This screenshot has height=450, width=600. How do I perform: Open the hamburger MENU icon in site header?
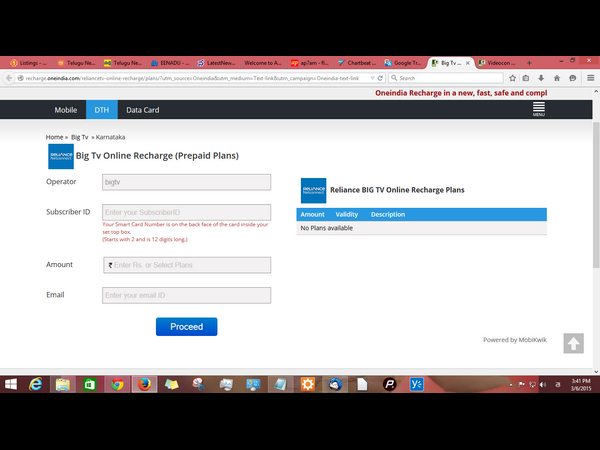pos(538,108)
